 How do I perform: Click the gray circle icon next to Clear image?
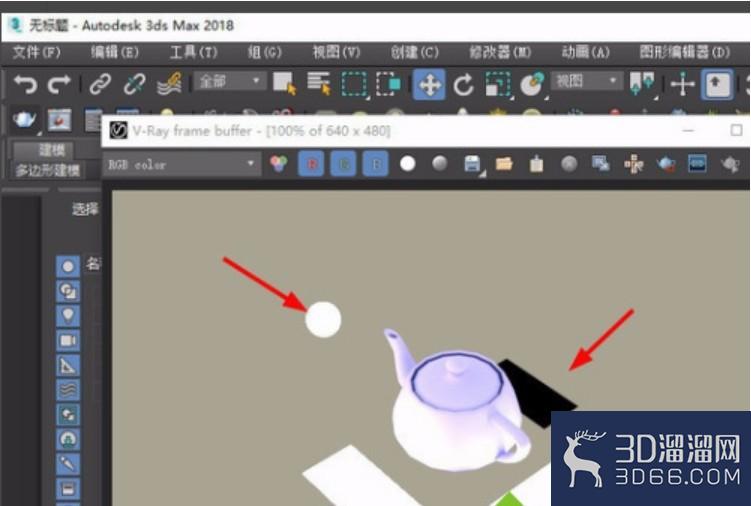569,164
